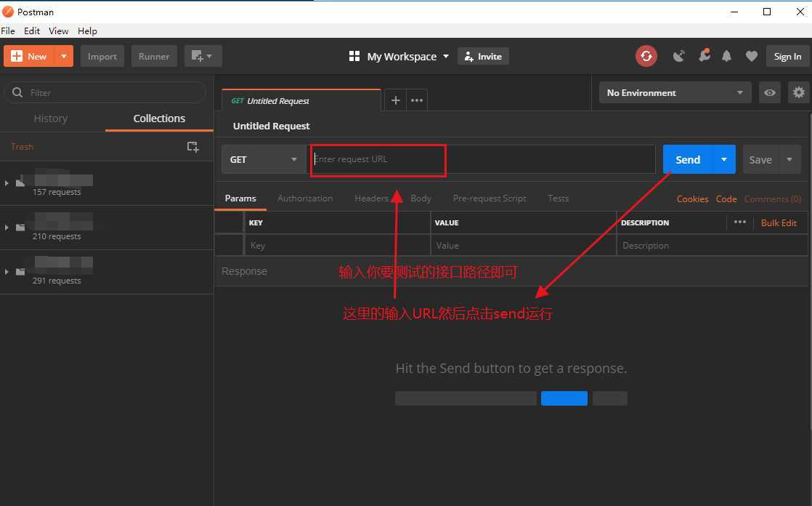The image size is (812, 506).
Task: Open the Help menu
Action: [87, 31]
